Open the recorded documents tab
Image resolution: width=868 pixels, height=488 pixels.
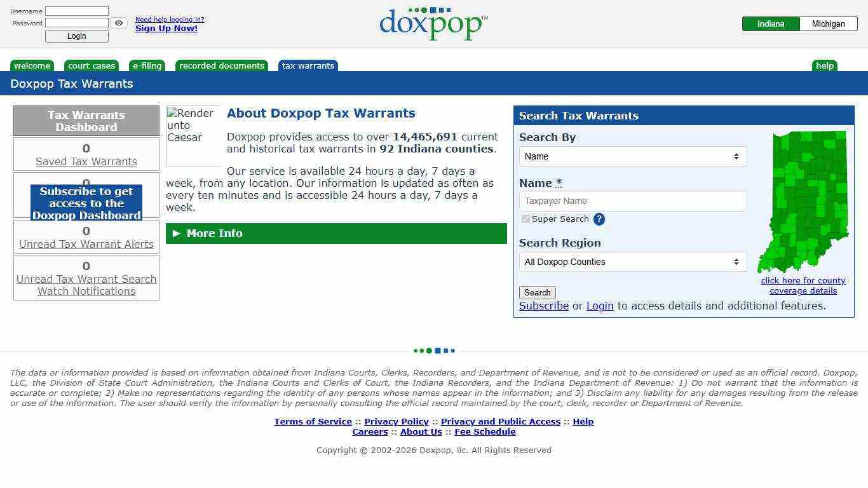[221, 65]
